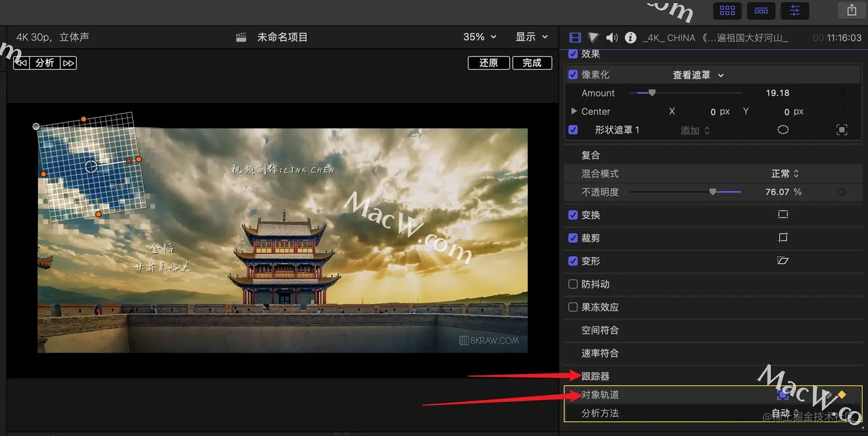Click the object track tracker icon
The width and height of the screenshot is (868, 436).
[783, 395]
